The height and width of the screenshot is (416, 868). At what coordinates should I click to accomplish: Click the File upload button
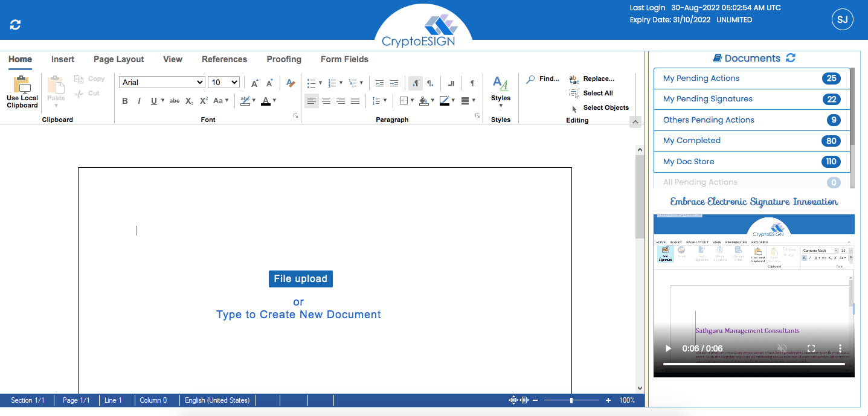(x=300, y=279)
